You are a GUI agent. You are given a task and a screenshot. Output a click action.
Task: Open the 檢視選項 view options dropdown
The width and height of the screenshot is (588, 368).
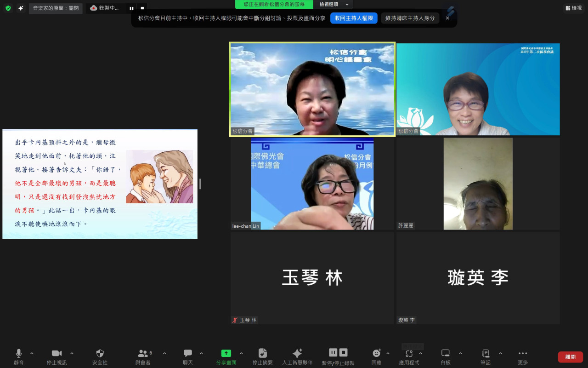coord(333,4)
